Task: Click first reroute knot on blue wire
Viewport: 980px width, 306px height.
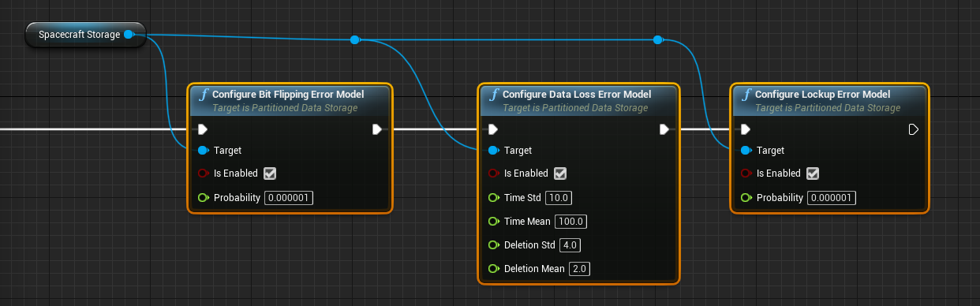Action: coord(355,39)
